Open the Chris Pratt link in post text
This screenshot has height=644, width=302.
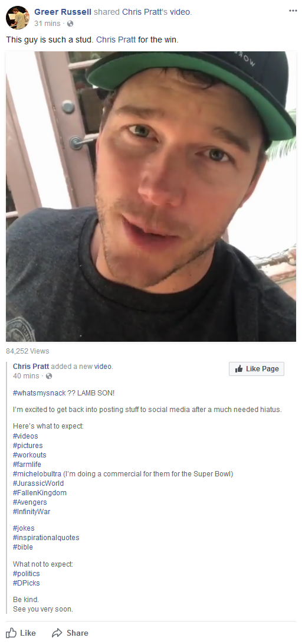(116, 41)
